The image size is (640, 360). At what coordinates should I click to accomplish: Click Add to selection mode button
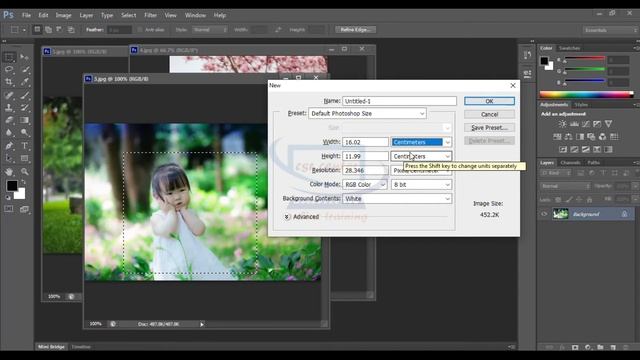(x=49, y=30)
